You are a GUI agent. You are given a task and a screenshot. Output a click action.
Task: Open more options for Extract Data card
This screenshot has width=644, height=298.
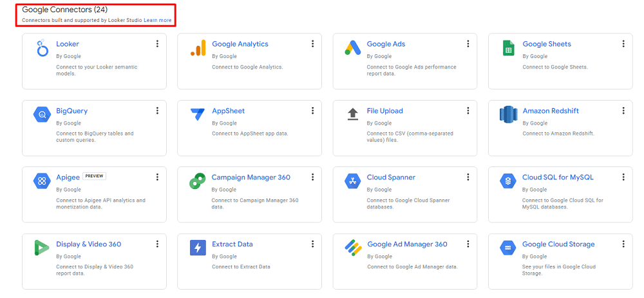(312, 244)
